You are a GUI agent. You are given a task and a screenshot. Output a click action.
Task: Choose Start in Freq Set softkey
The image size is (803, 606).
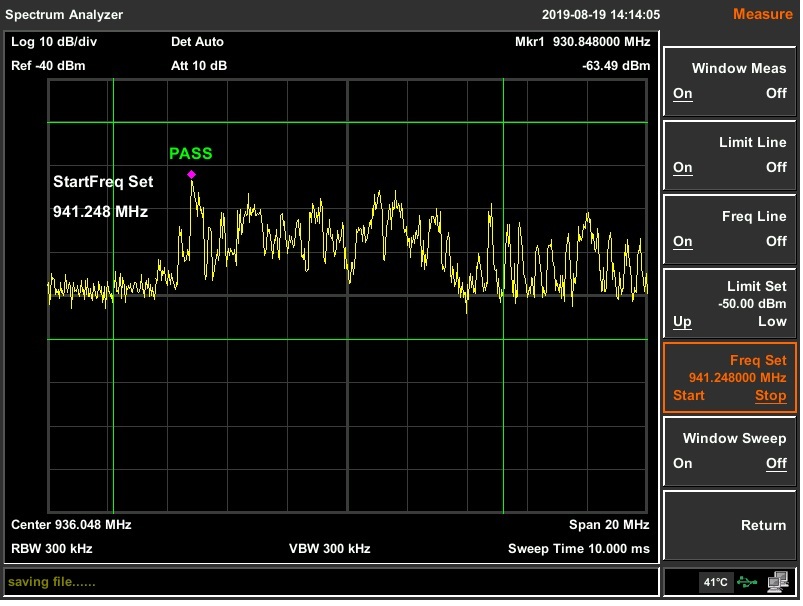(689, 396)
